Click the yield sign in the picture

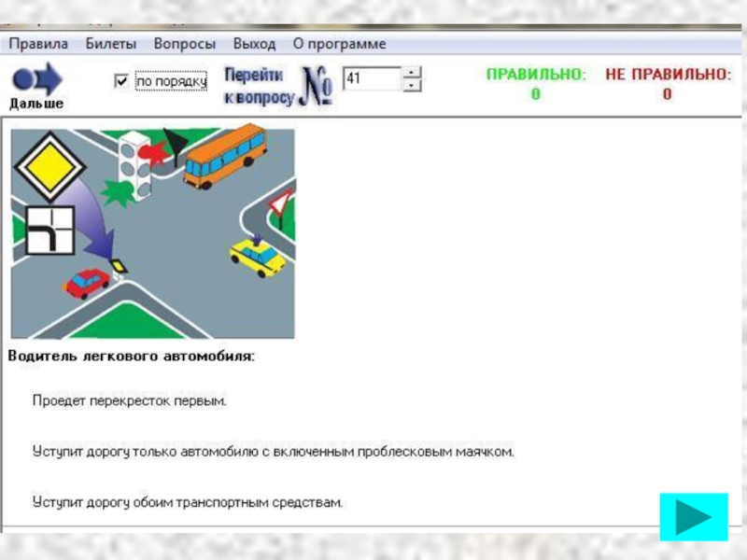coord(281,202)
